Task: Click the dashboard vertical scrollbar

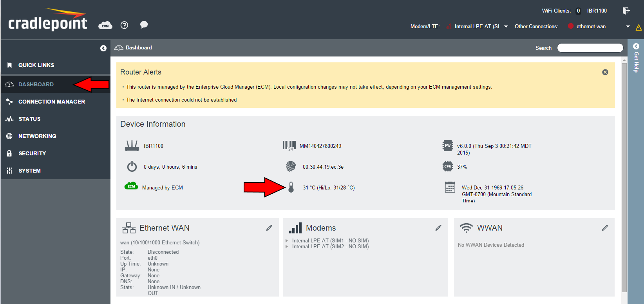Action: [624, 177]
